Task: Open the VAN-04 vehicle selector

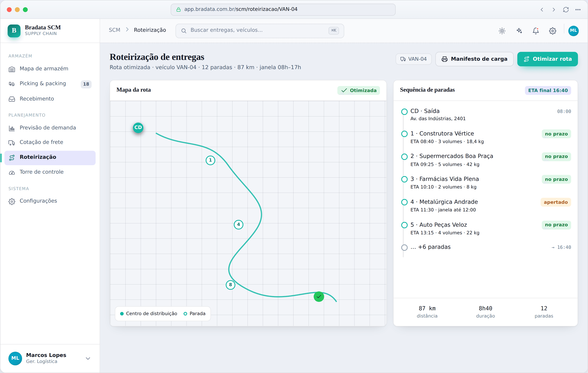Action: [x=413, y=59]
